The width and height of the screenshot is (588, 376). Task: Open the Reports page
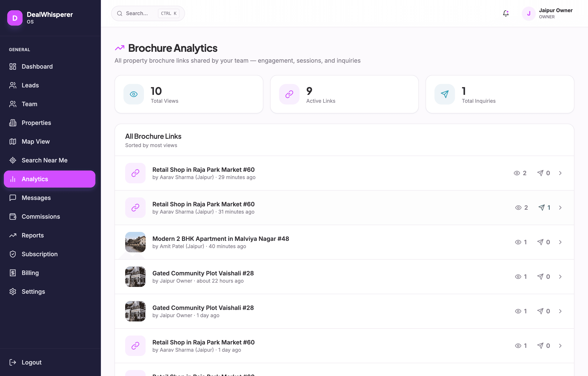click(x=50, y=236)
